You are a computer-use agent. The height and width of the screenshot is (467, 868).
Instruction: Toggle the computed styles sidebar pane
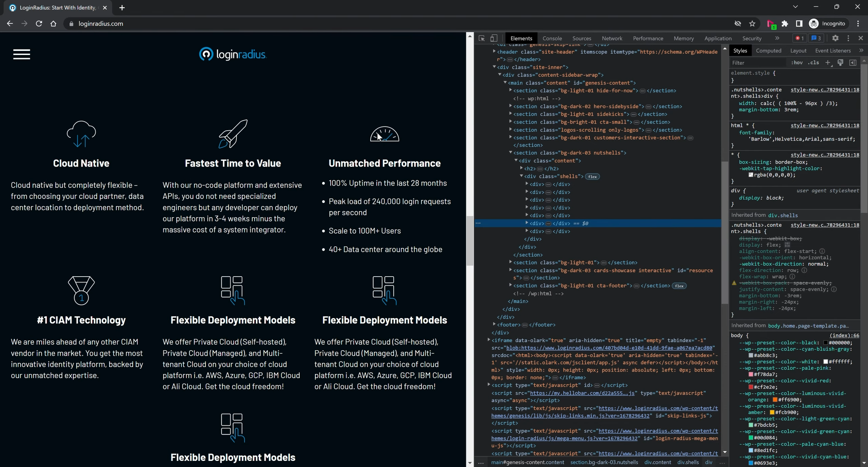coord(853,63)
